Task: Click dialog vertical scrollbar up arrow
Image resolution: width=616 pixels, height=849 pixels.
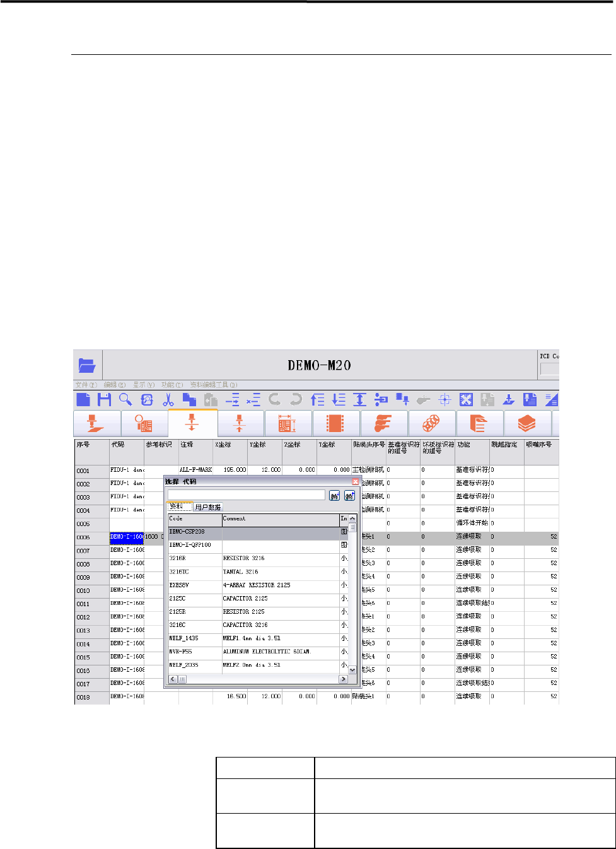Action: (352, 518)
